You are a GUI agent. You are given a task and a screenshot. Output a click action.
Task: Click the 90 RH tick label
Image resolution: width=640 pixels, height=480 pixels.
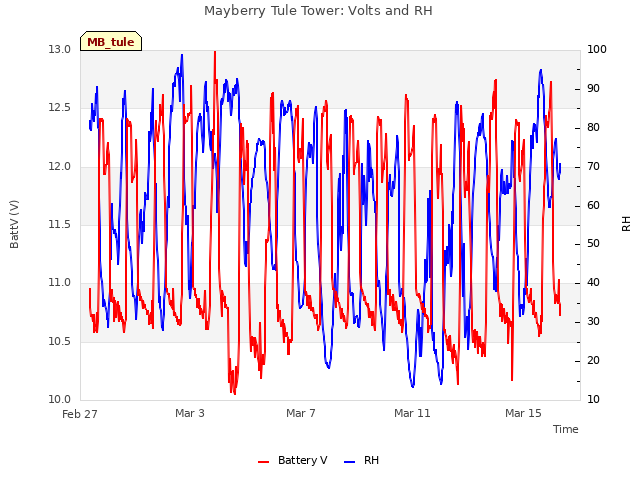(x=593, y=89)
